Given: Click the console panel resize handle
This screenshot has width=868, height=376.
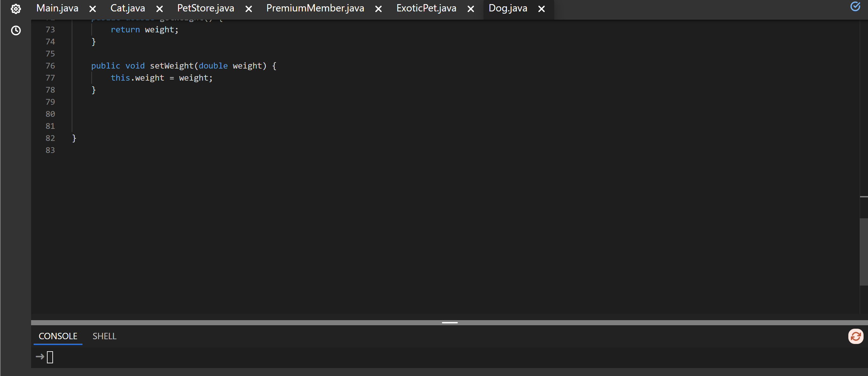Looking at the screenshot, I should point(450,323).
